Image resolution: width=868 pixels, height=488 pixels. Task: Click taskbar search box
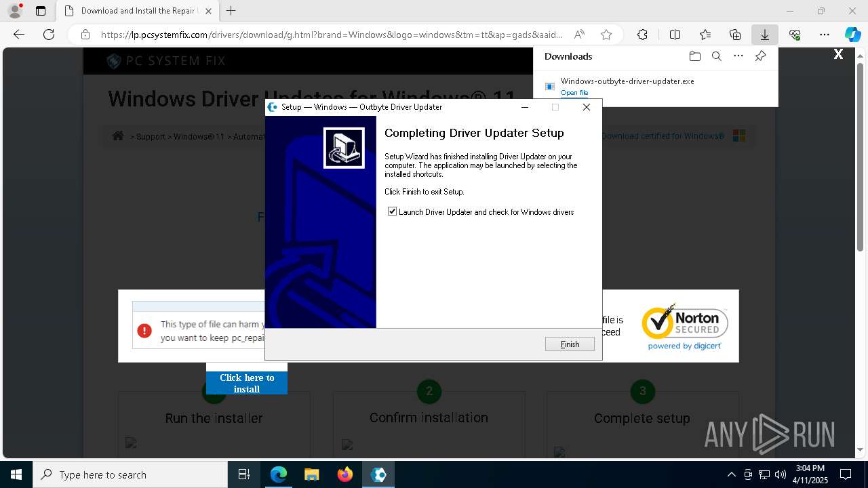(130, 474)
